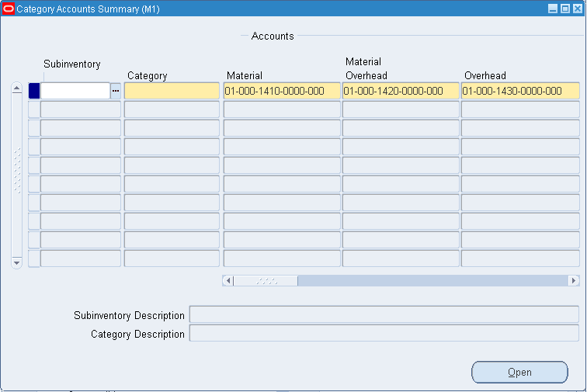The width and height of the screenshot is (587, 392).
Task: Click the first row Category field
Action: point(172,91)
